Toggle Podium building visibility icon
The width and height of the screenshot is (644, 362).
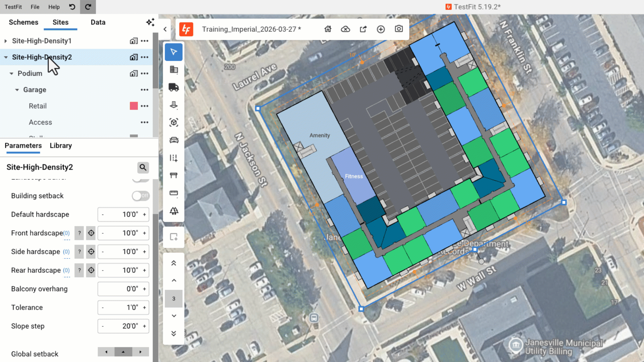click(x=133, y=73)
